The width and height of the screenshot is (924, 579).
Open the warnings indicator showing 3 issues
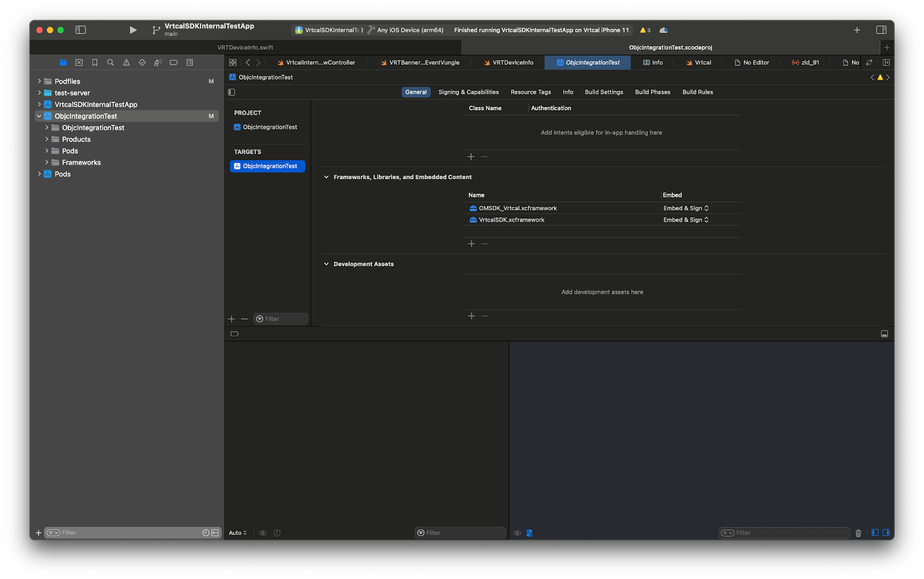click(x=645, y=30)
